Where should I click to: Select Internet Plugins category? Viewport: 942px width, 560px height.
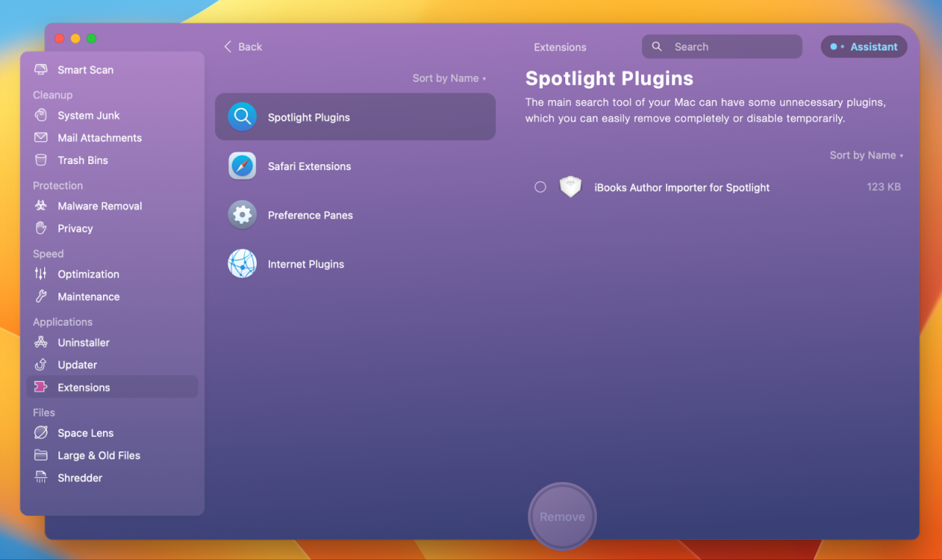pyautogui.click(x=355, y=264)
